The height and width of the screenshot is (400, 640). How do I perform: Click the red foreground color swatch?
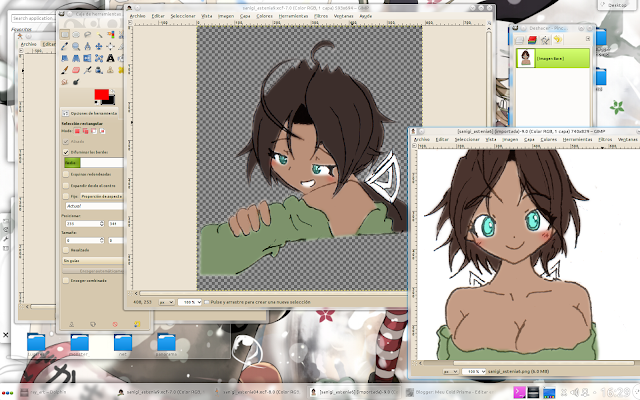click(101, 94)
